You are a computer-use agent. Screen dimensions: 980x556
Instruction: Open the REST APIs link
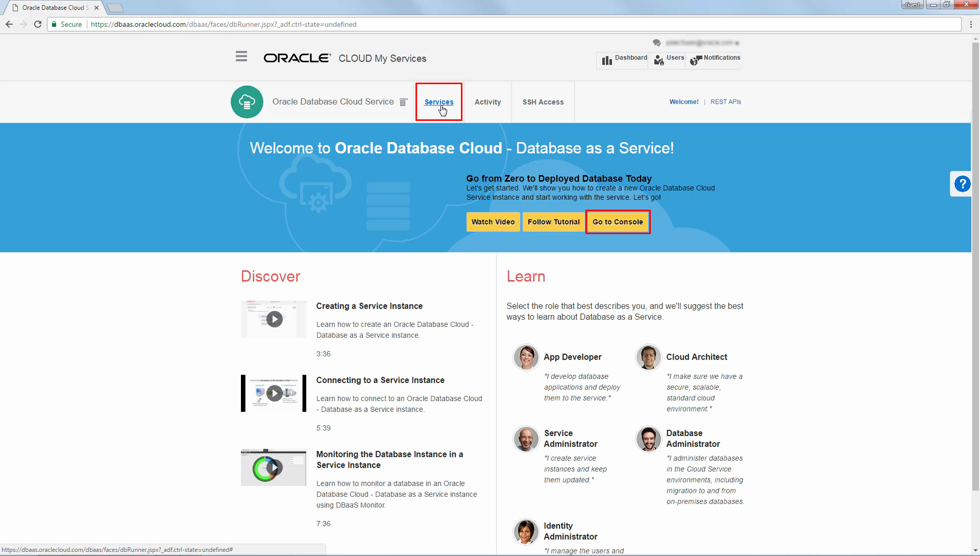click(725, 102)
